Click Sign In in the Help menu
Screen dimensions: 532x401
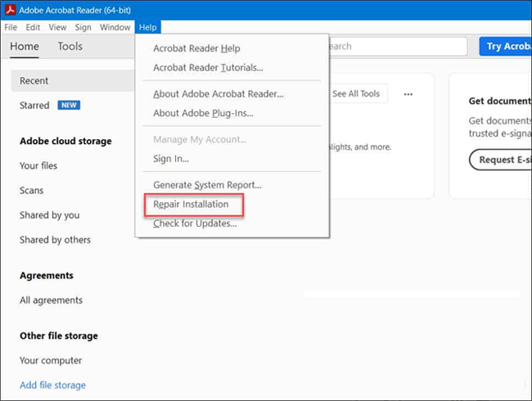coord(171,159)
